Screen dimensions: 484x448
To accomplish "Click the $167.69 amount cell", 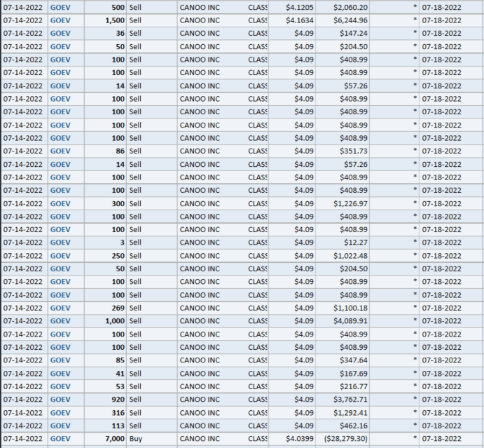I will point(343,374).
